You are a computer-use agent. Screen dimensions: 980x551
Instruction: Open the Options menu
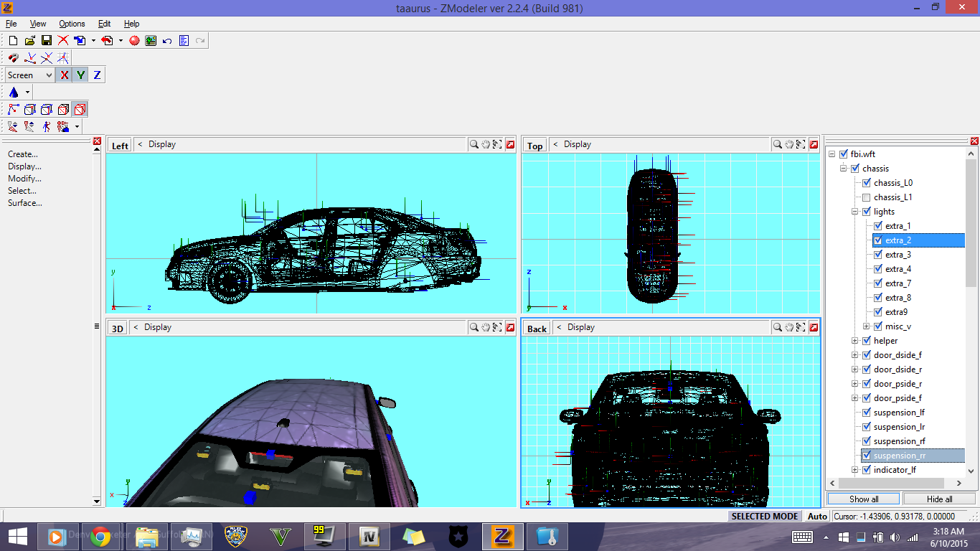(x=72, y=24)
